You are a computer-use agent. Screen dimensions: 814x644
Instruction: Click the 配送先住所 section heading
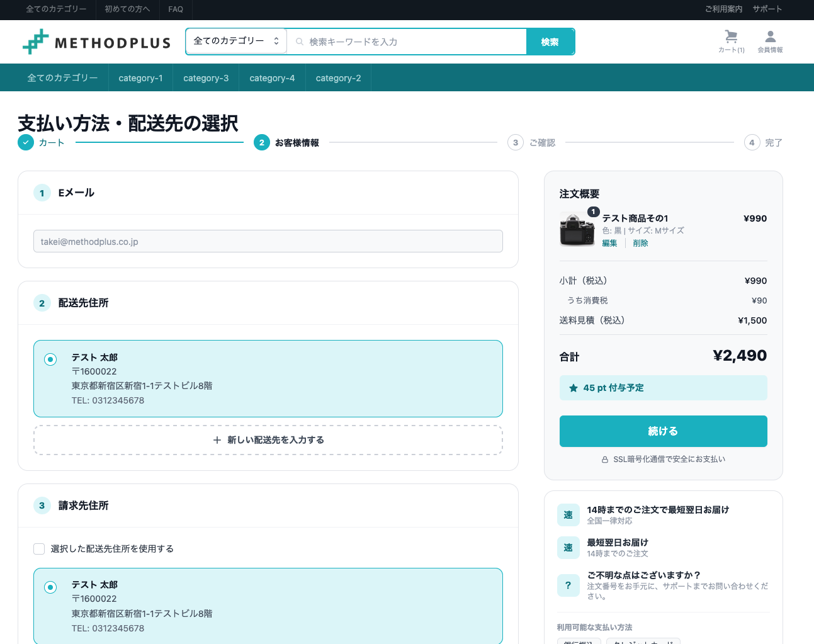click(83, 303)
